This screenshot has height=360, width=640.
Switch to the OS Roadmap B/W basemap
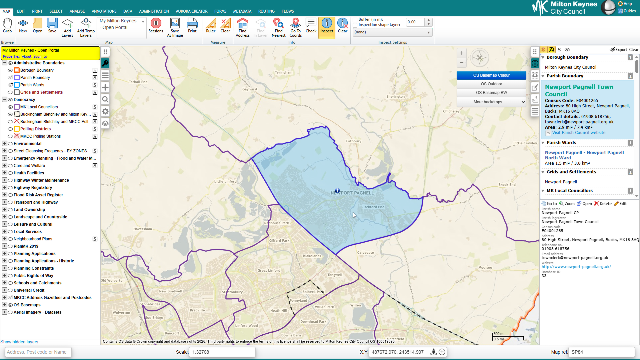[x=491, y=93]
